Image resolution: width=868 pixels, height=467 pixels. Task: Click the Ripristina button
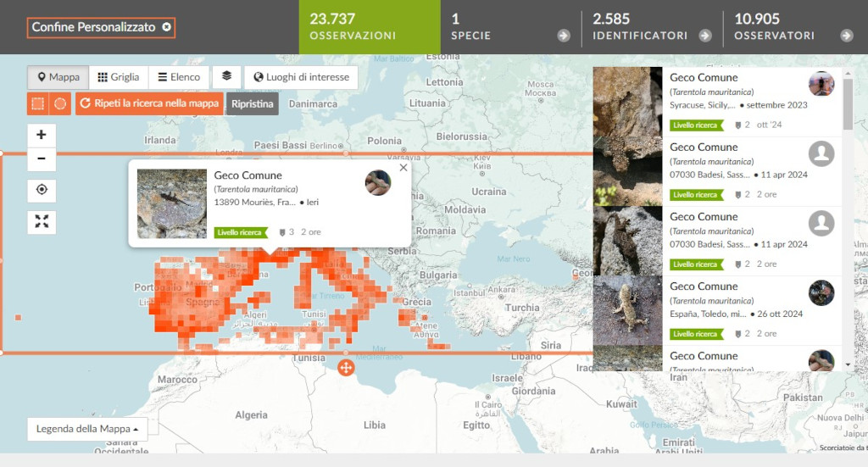(x=252, y=103)
